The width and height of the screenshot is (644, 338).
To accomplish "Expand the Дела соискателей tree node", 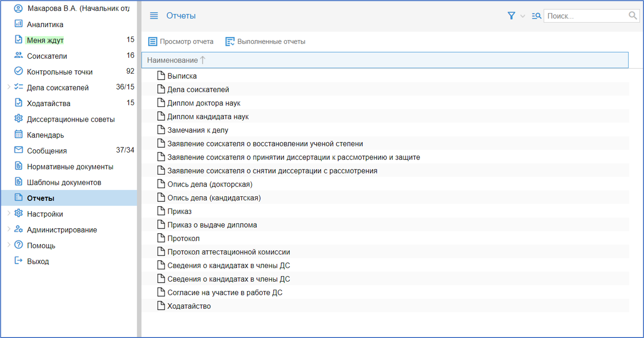I will pyautogui.click(x=8, y=87).
